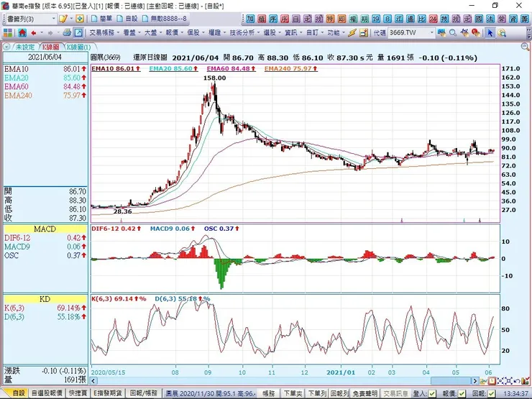Click the 下單夾 button

point(293,393)
